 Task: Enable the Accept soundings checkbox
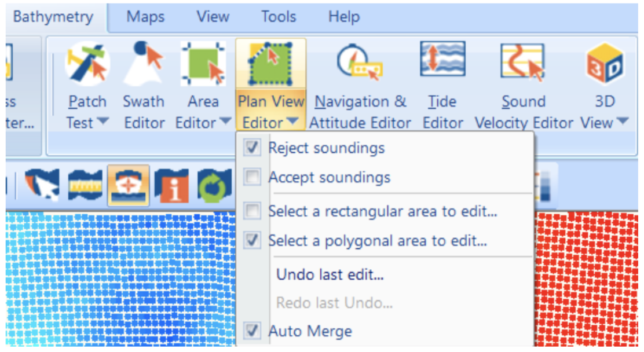tap(252, 177)
